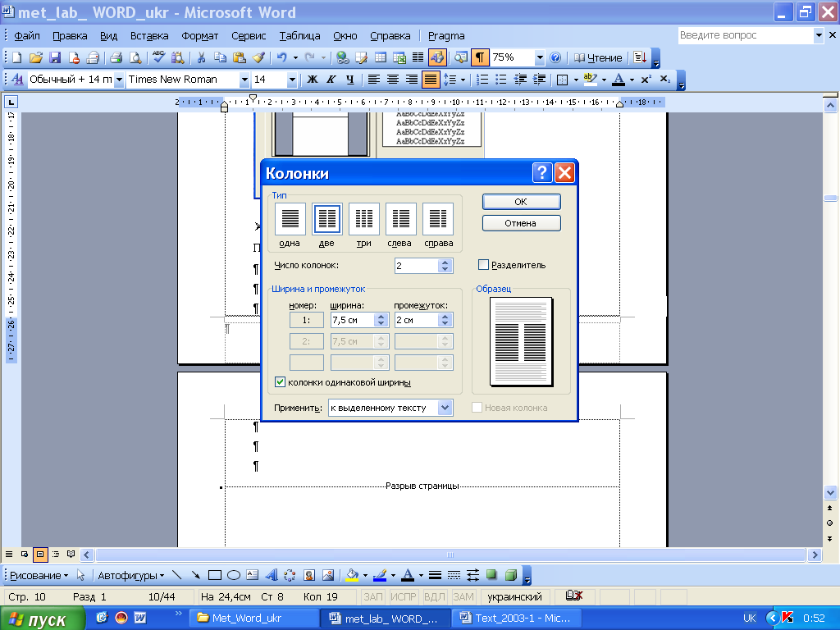Click OK in the Колонки dialog

(521, 202)
